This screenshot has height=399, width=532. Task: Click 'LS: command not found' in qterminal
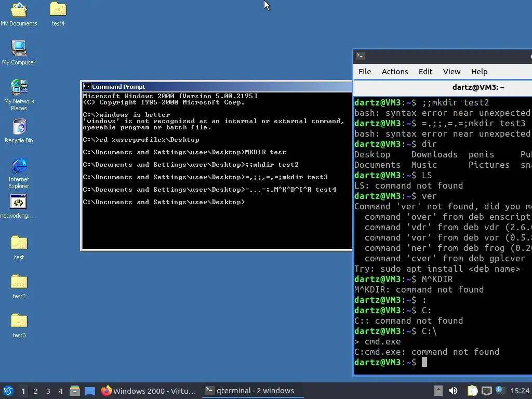pyautogui.click(x=408, y=185)
